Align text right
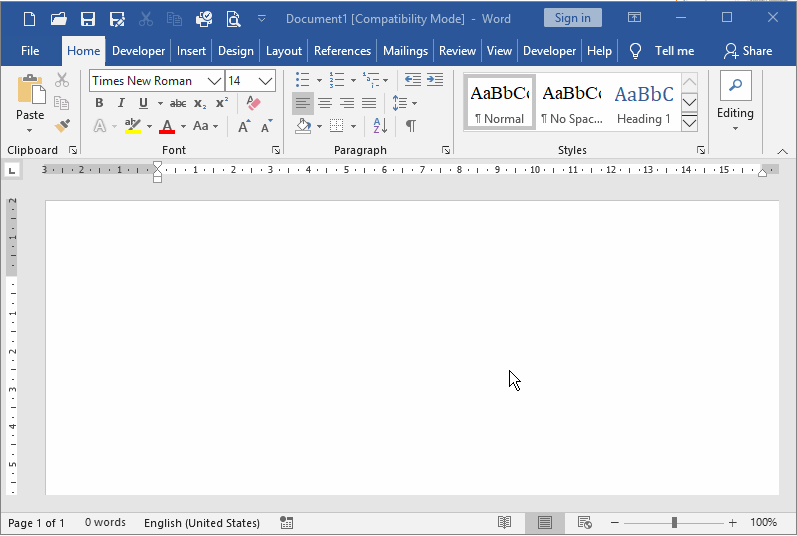This screenshot has height=536, width=797. (347, 104)
